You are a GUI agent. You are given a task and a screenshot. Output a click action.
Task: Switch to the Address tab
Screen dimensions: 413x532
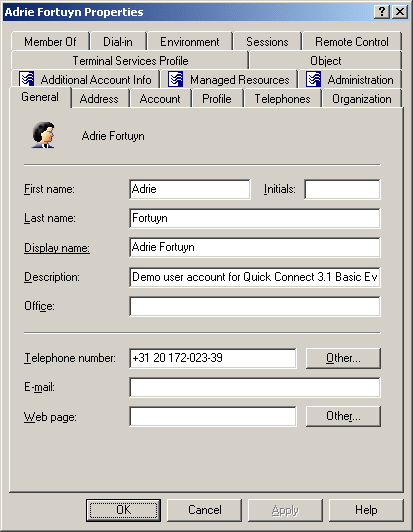(99, 99)
